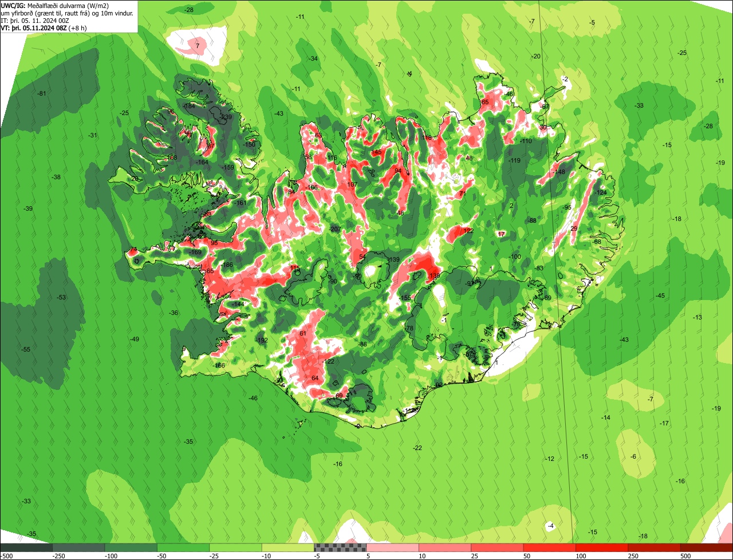Click the title line 'UWC/IG: Meðalflæði dulvarma (W/m2)'

[55, 5]
